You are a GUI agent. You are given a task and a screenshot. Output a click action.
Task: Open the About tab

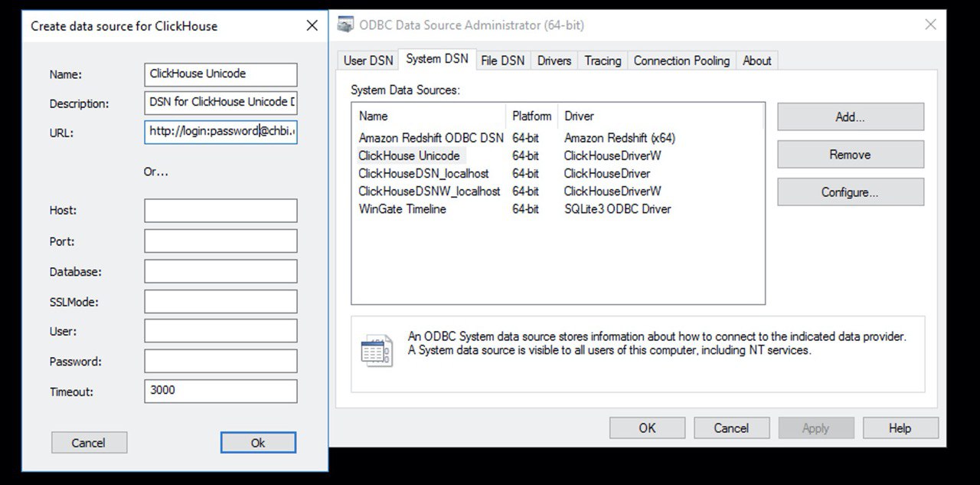[x=757, y=61]
